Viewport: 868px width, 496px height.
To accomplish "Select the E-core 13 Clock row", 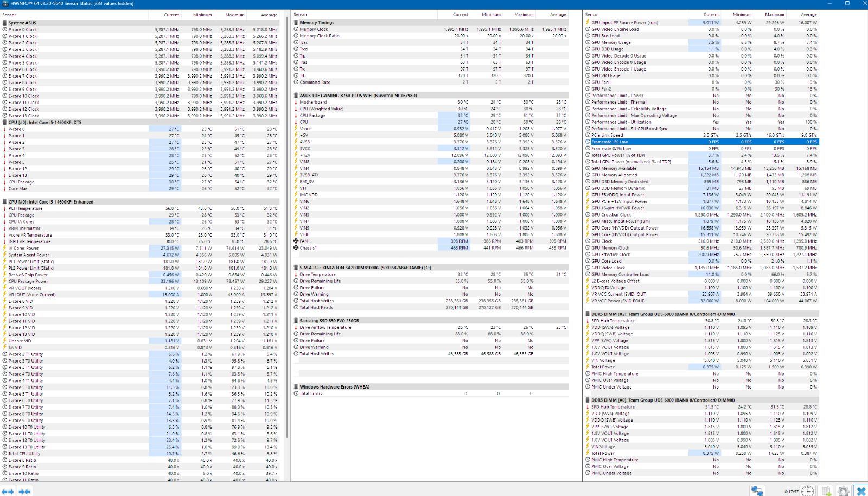I will click(141, 116).
